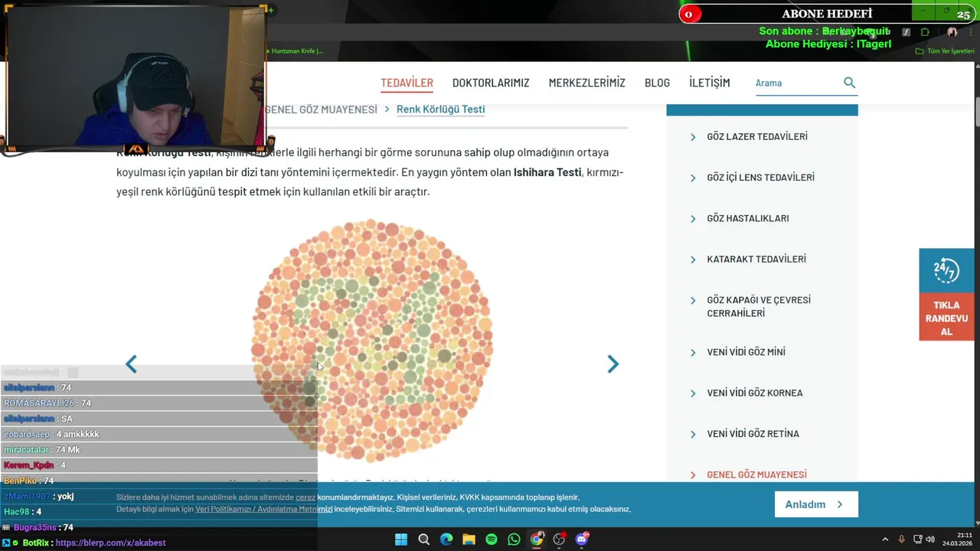This screenshot has height=551, width=980.
Task: Switch to Chrome in taskbar
Action: [537, 540]
